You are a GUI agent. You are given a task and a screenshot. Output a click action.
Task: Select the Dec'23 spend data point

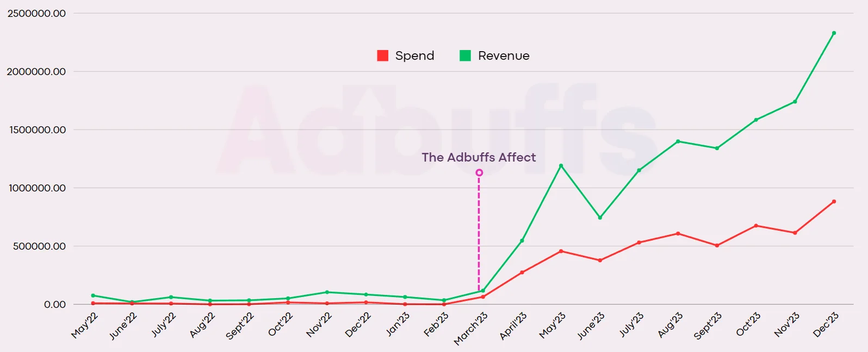[834, 202]
